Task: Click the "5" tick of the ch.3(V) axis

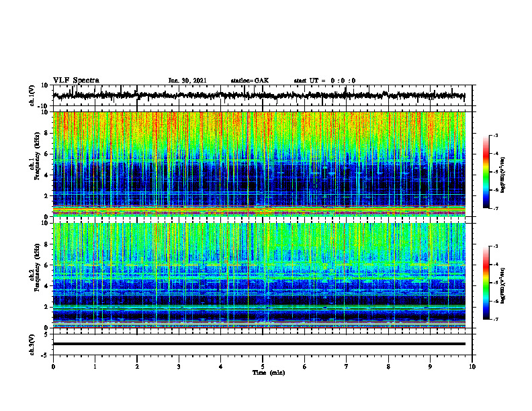Action: (47, 334)
